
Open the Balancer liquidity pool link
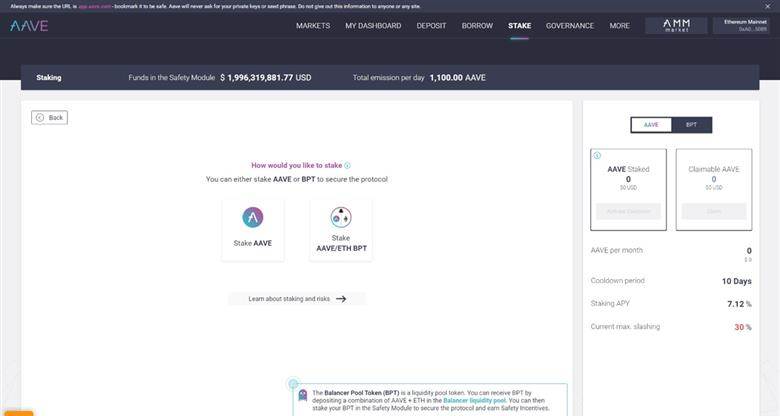tap(474, 401)
